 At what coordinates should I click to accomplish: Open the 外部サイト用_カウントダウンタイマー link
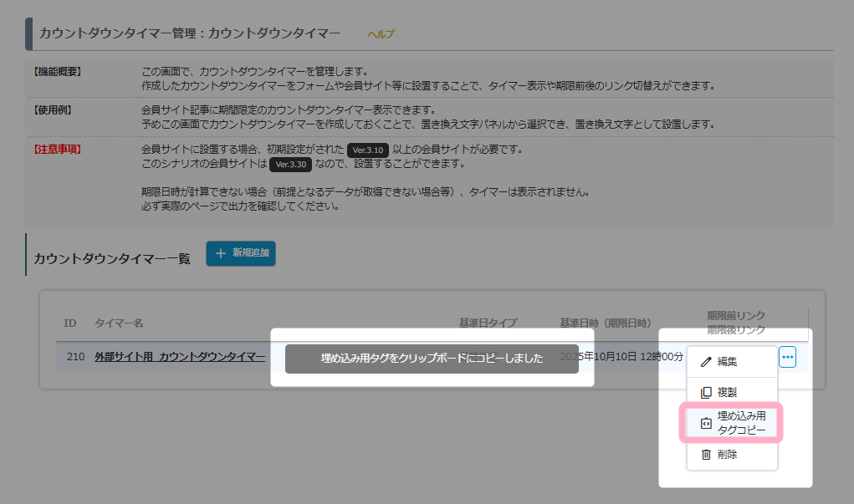click(x=180, y=357)
